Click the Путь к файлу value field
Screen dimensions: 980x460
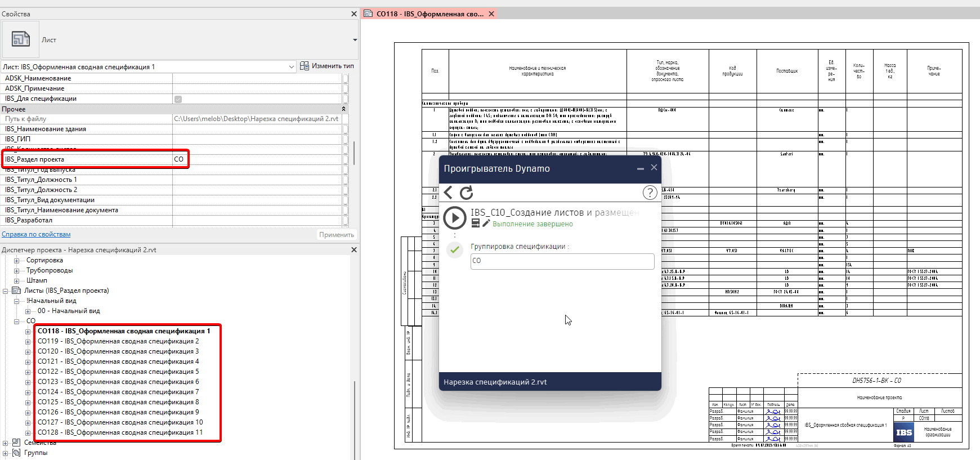[258, 119]
